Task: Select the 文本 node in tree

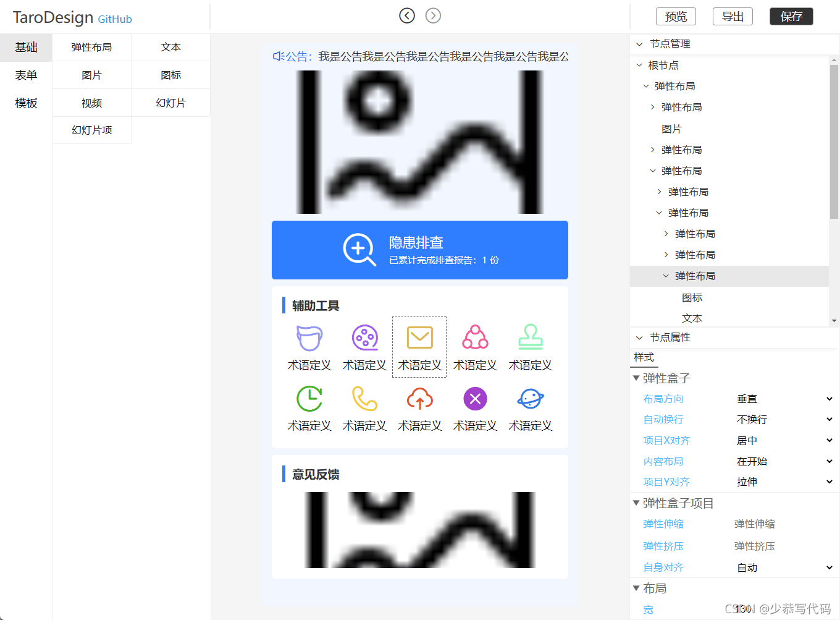Action: (x=692, y=318)
